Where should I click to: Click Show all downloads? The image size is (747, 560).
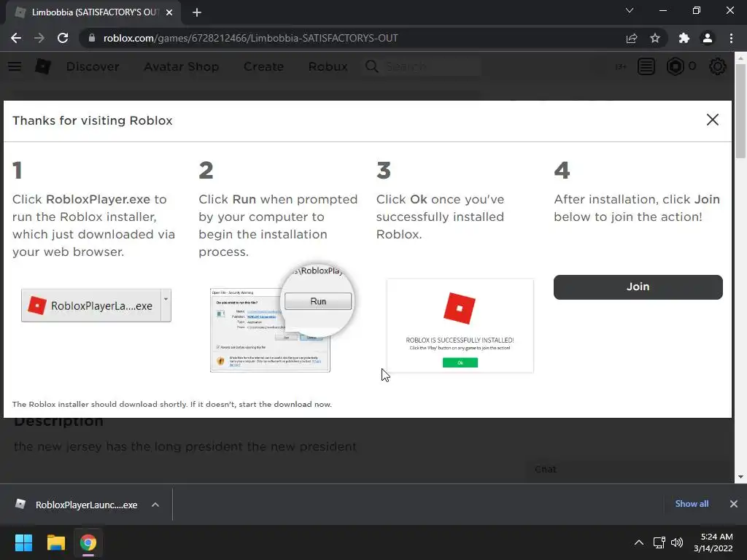(x=692, y=504)
